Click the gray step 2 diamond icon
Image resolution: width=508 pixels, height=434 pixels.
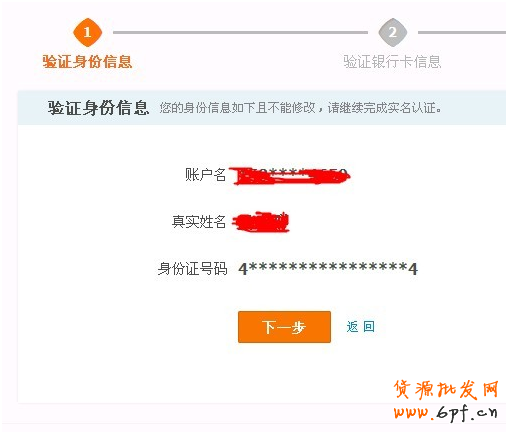[x=393, y=32]
